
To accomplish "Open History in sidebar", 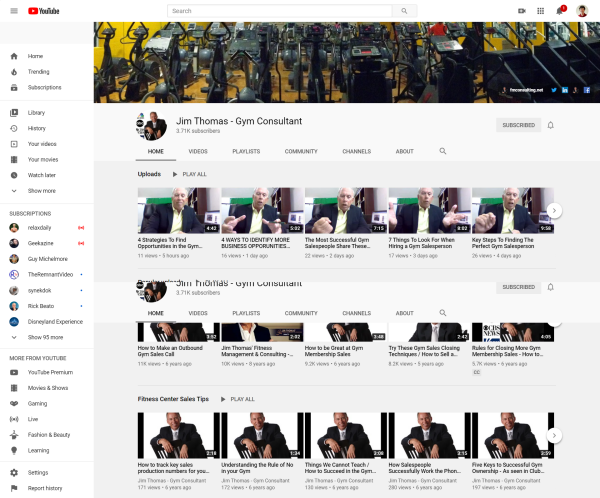I will coord(47,128).
